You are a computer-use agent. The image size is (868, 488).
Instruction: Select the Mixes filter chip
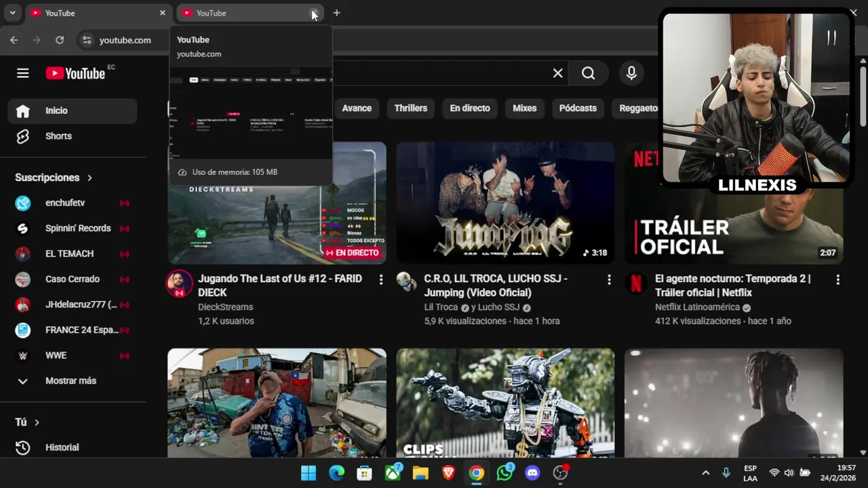[x=524, y=108]
